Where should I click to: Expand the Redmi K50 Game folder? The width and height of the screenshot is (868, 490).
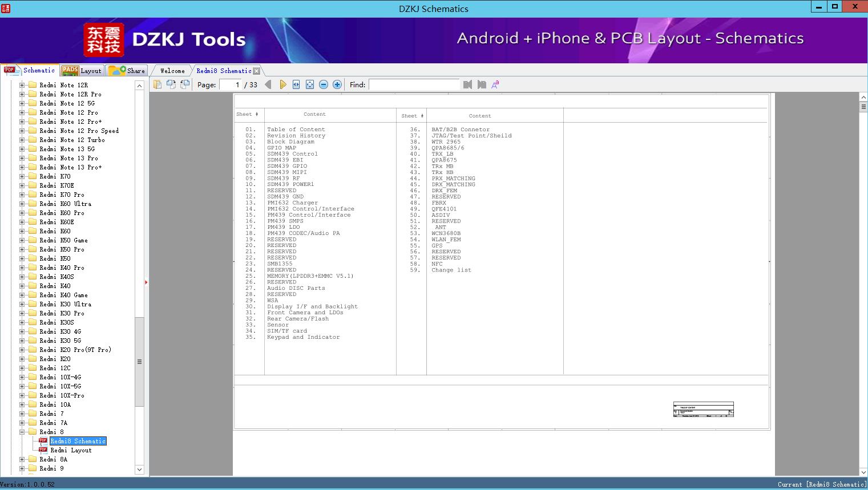22,240
